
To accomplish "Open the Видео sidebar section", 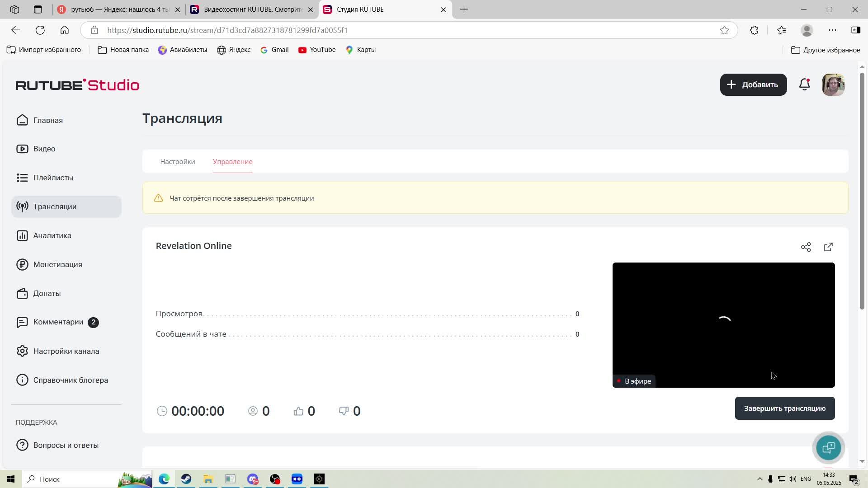I will point(66,149).
